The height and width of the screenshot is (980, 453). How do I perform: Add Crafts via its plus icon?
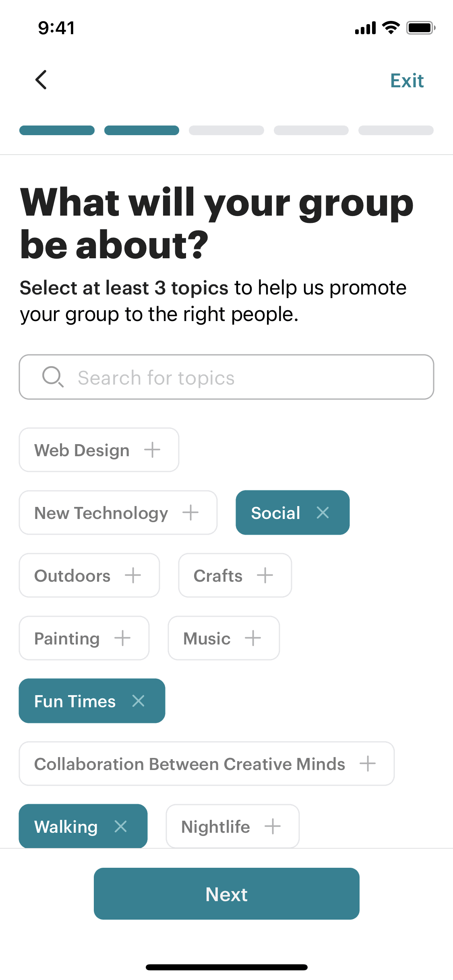[x=265, y=575]
